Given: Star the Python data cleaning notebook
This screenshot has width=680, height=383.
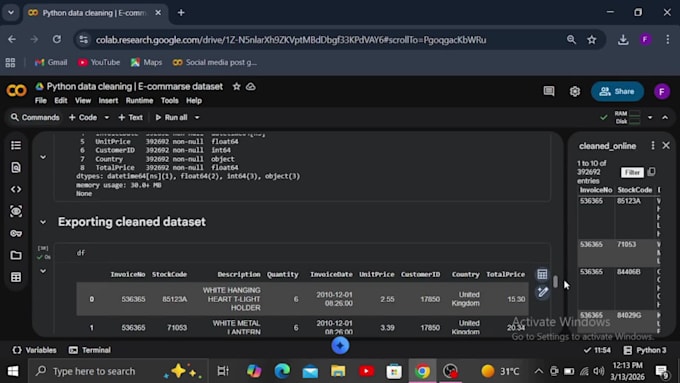Looking at the screenshot, I should point(236,87).
